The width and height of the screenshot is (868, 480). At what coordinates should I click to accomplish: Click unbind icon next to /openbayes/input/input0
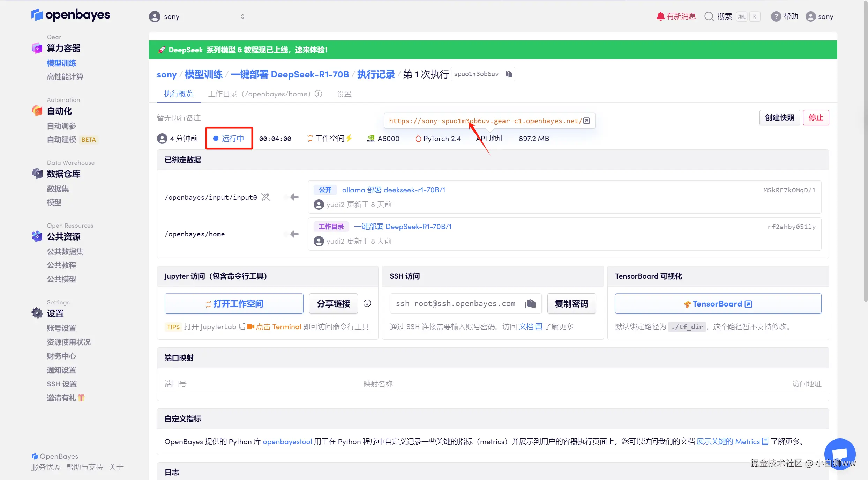(266, 197)
